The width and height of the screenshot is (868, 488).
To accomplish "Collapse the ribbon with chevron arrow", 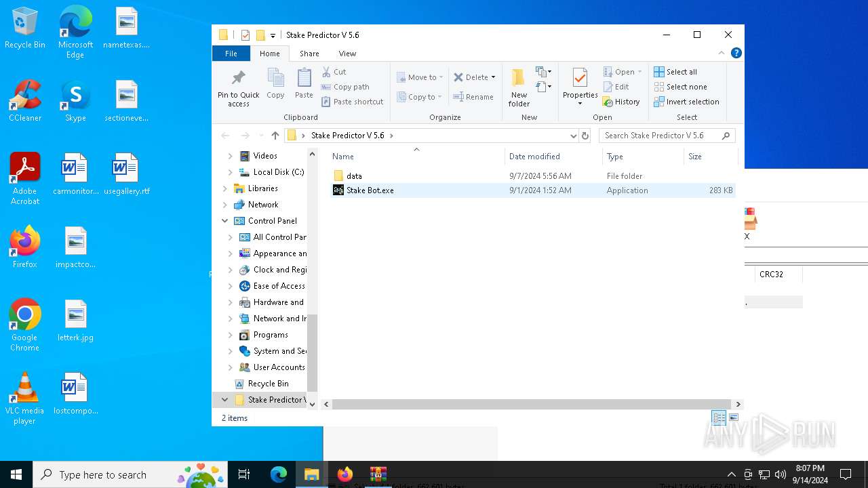I will tap(722, 53).
